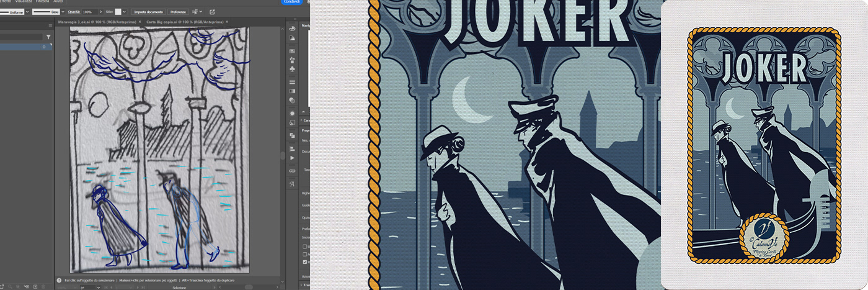The width and height of the screenshot is (868, 290).
Task: Collapse the Carattere section arrow
Action: tap(302, 120)
